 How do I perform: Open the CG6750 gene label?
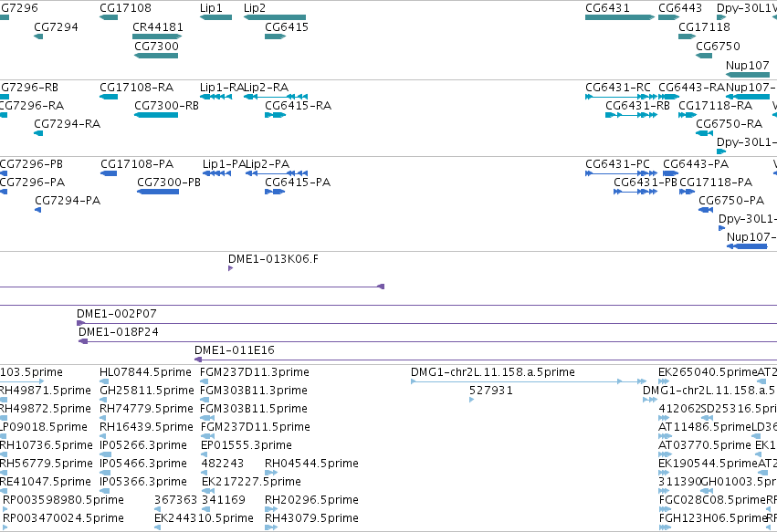click(718, 47)
